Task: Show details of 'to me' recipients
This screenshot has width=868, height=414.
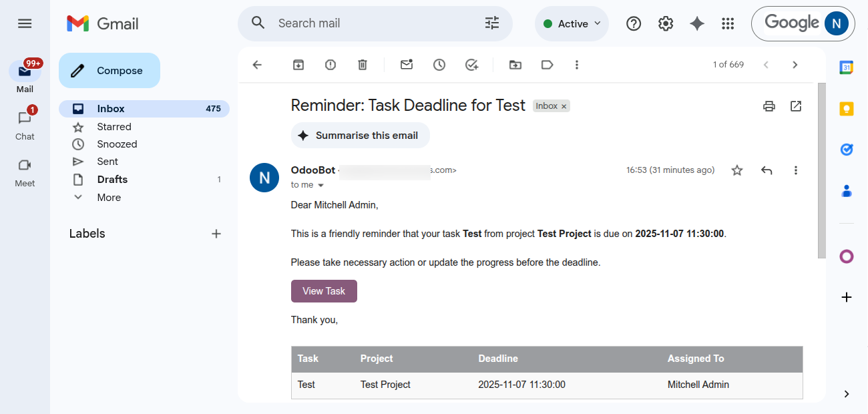Action: (x=320, y=185)
